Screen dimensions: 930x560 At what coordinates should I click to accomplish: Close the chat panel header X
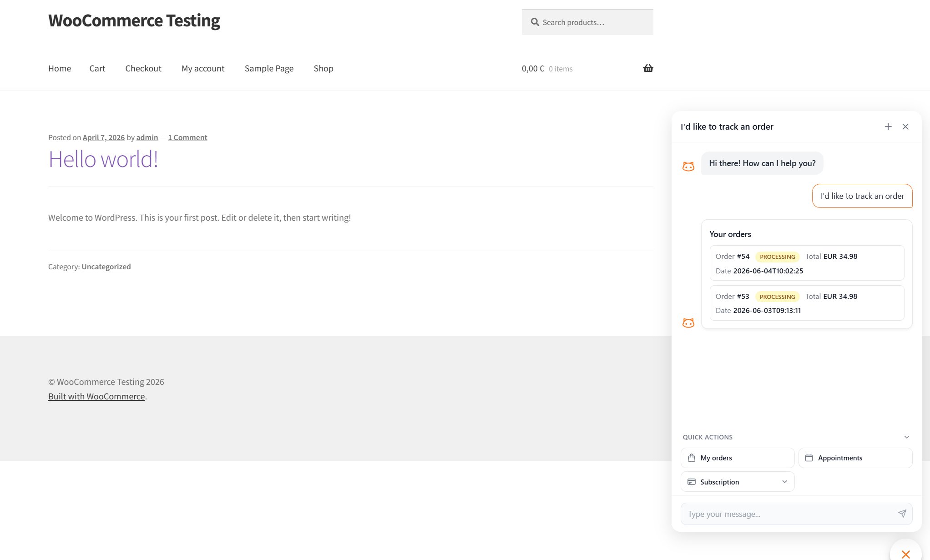[x=905, y=126]
